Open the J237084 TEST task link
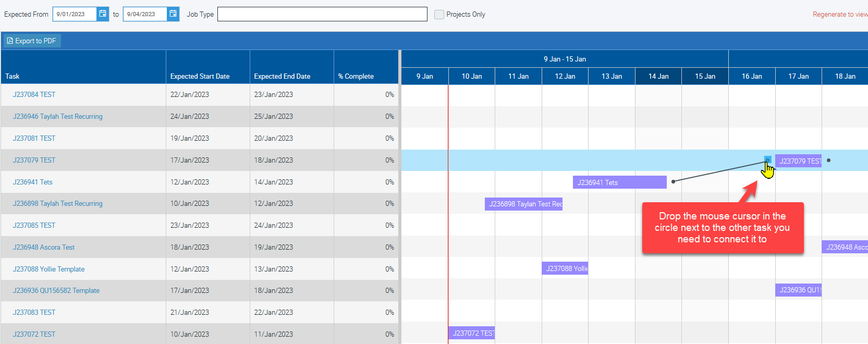 (x=34, y=94)
